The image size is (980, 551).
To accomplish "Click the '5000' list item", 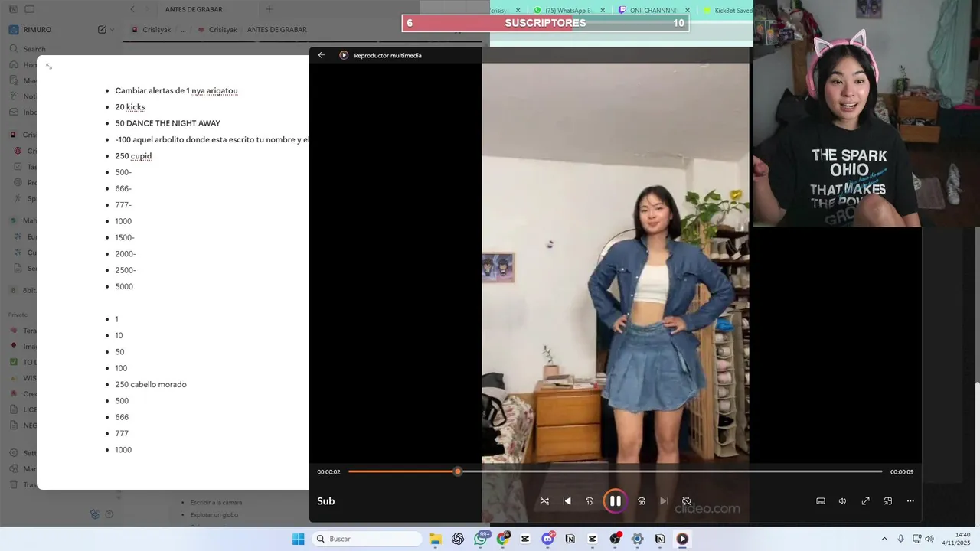I will point(124,287).
